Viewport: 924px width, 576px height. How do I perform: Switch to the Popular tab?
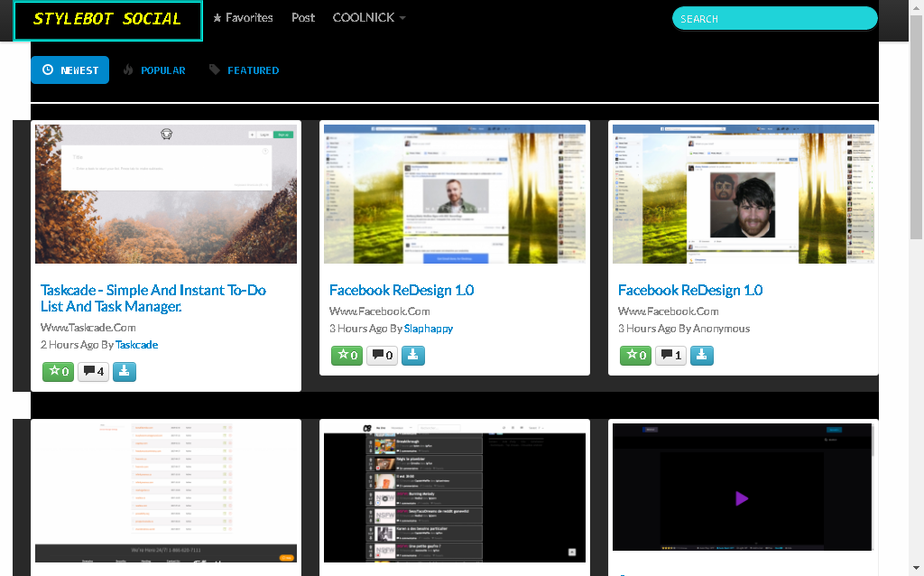154,70
